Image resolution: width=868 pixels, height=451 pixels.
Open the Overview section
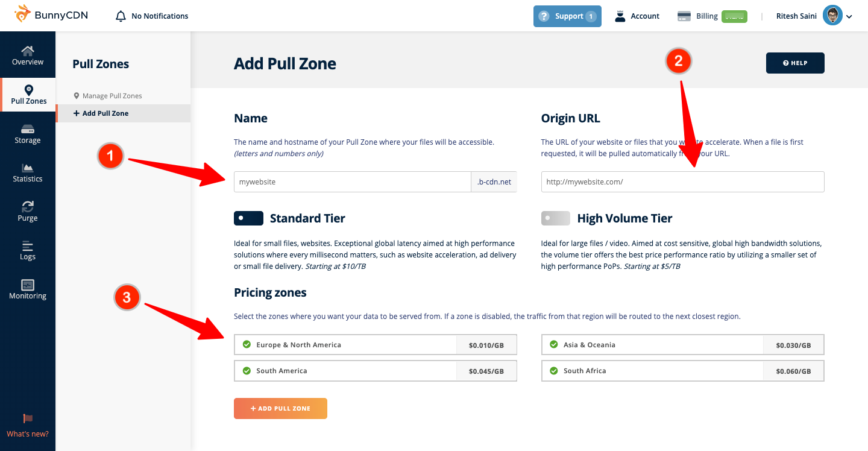(x=27, y=55)
